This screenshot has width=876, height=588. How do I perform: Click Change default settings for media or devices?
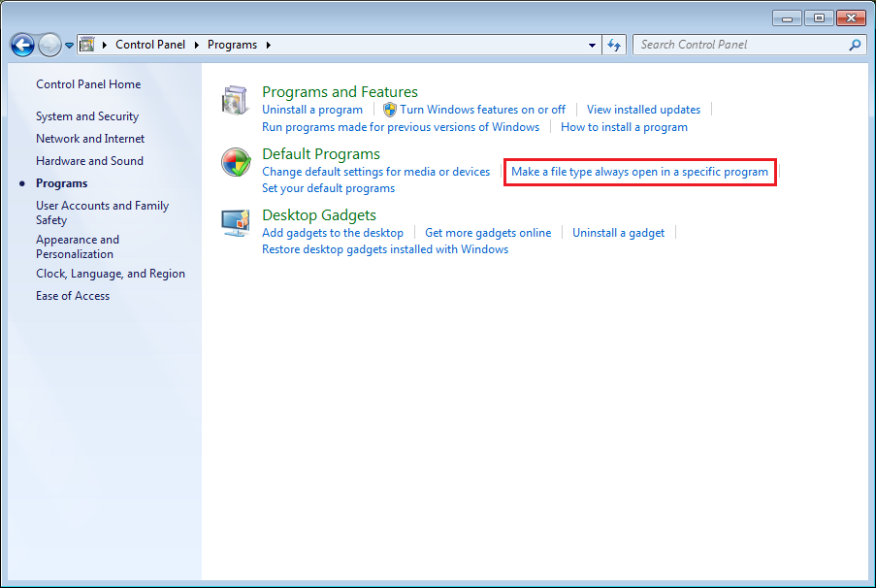point(376,172)
